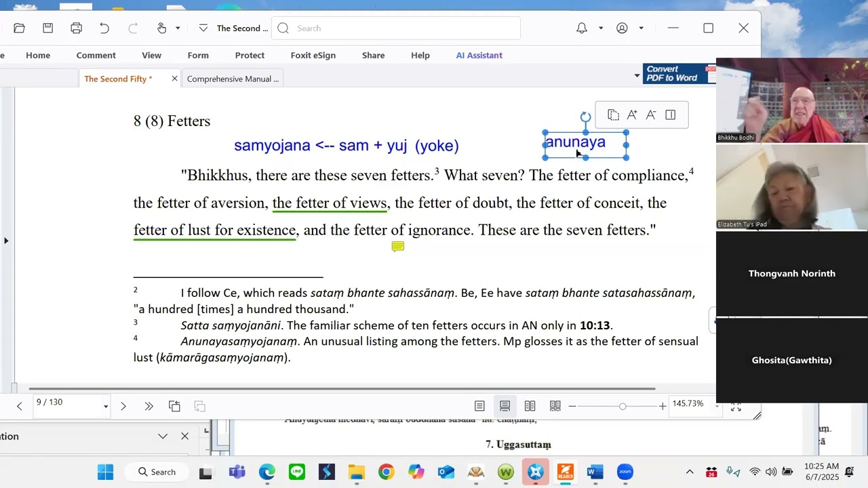The height and width of the screenshot is (488, 868).
Task: Select the Hand tool icon
Action: point(161,28)
